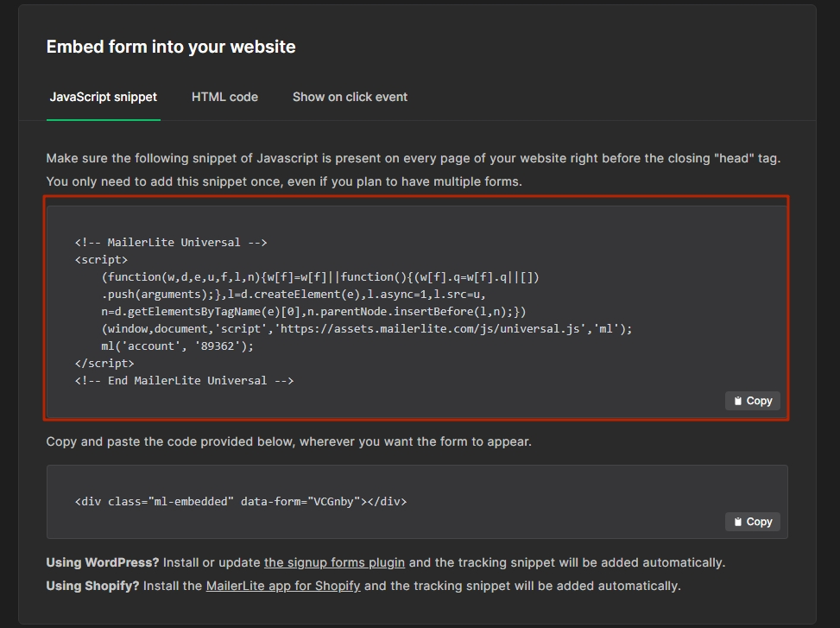Click the 'Copy and paste the code provided below' text

(288, 441)
